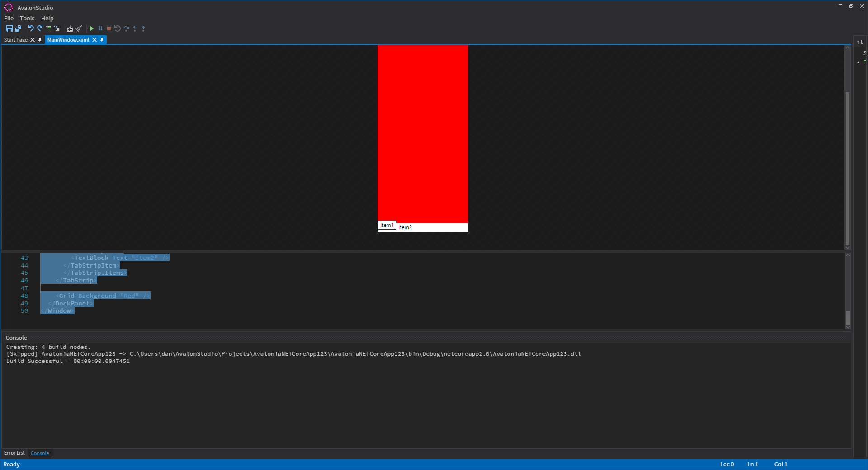Click the Build Successful console message
This screenshot has height=470, width=868.
pyautogui.click(x=68, y=361)
